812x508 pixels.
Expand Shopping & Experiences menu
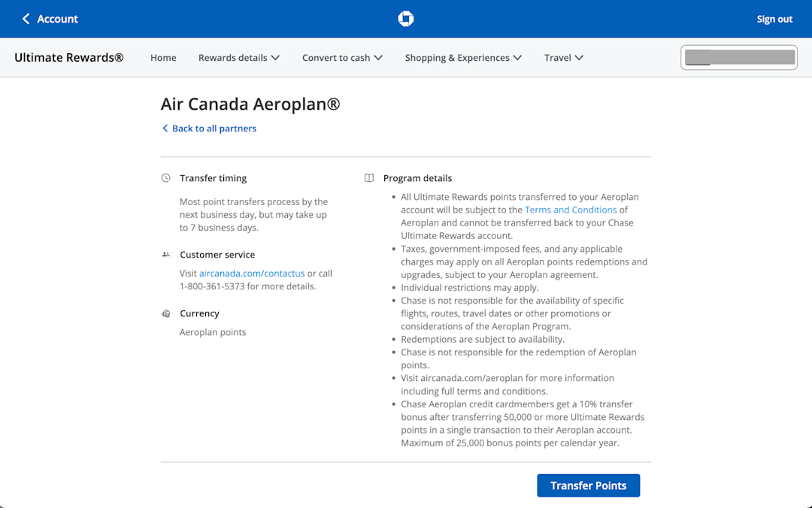[x=463, y=57]
